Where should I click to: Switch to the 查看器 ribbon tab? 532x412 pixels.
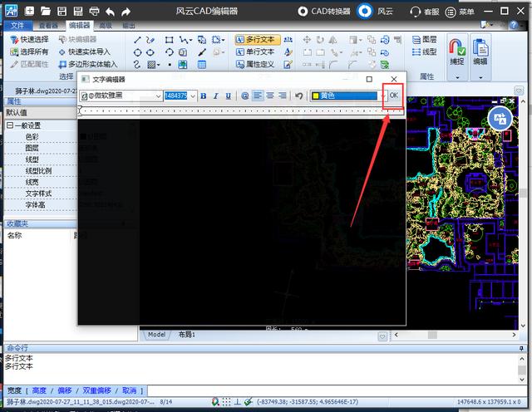pyautogui.click(x=48, y=26)
